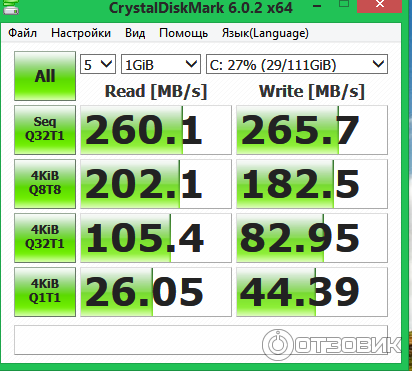This screenshot has height=371, width=412.
Task: Run all benchmarks with the All button
Action: (x=45, y=76)
